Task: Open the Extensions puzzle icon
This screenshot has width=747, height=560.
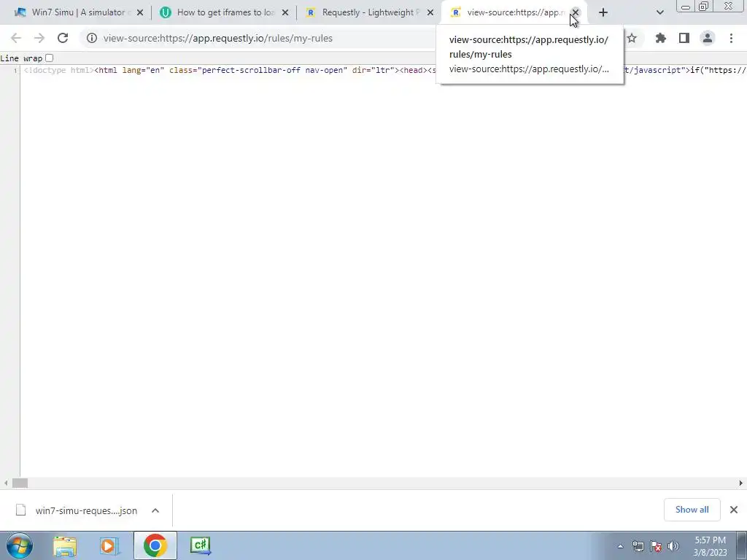Action: click(x=660, y=38)
